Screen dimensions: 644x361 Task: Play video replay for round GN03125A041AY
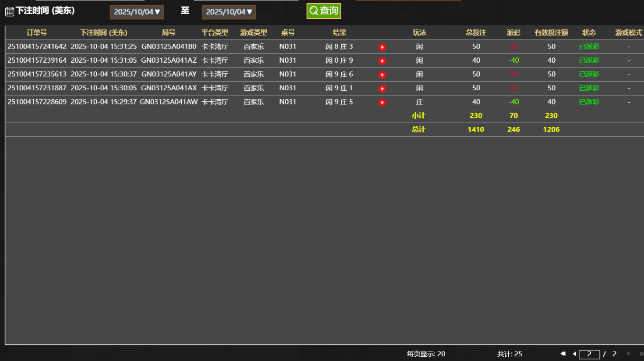tap(382, 75)
